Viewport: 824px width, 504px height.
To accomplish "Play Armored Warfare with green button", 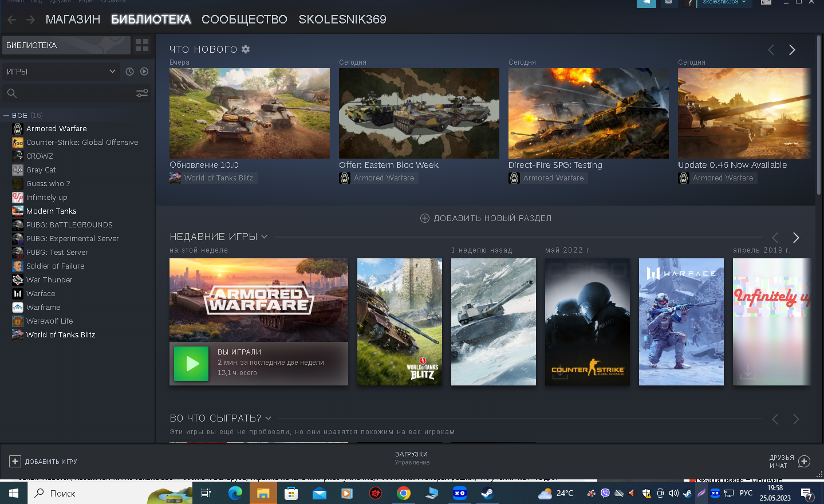I will tap(191, 364).
